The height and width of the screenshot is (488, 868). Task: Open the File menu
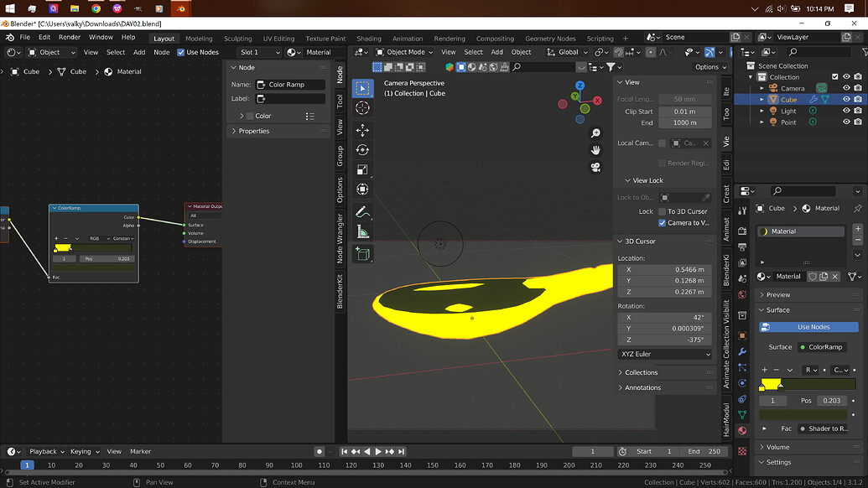25,37
